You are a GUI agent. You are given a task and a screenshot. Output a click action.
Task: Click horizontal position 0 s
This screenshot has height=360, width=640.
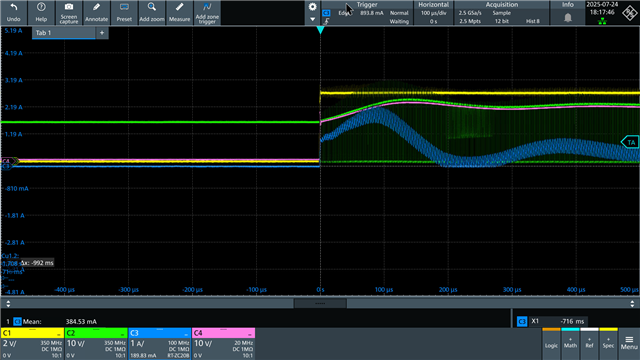coord(433,21)
